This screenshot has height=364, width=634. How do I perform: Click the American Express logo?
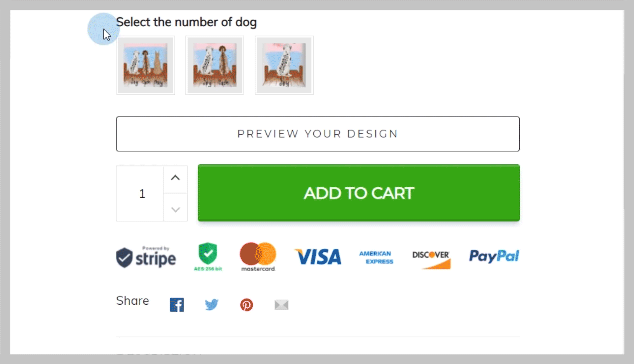376,257
